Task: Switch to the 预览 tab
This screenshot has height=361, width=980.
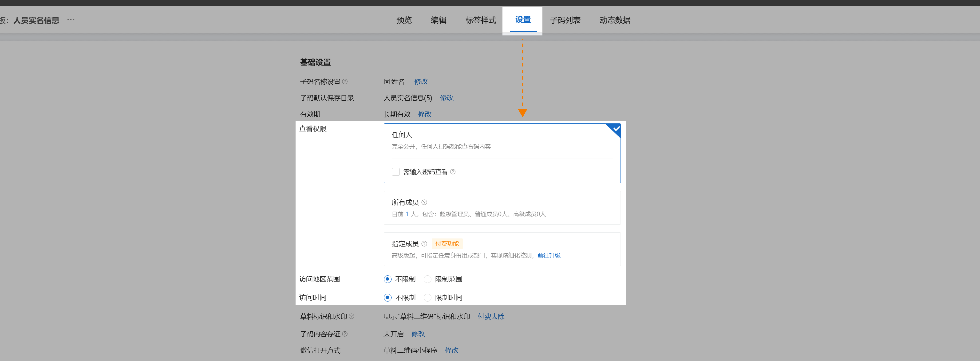Action: pos(404,20)
